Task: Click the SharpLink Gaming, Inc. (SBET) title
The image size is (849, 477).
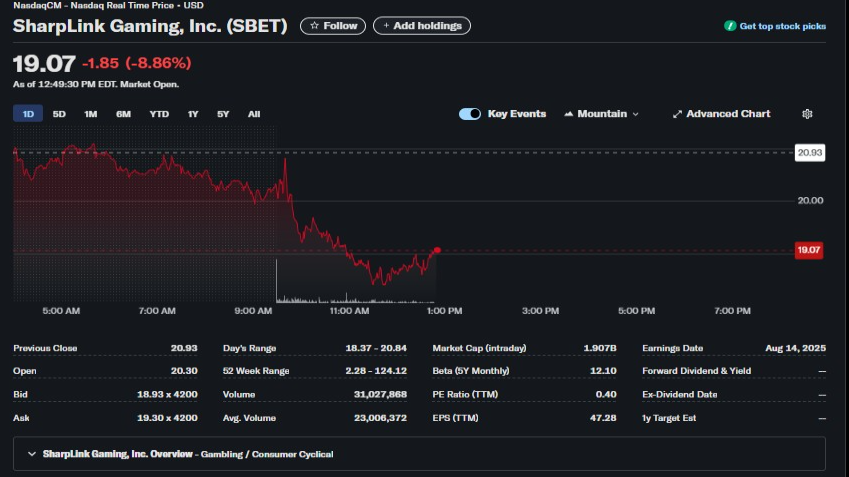Action: coord(150,26)
